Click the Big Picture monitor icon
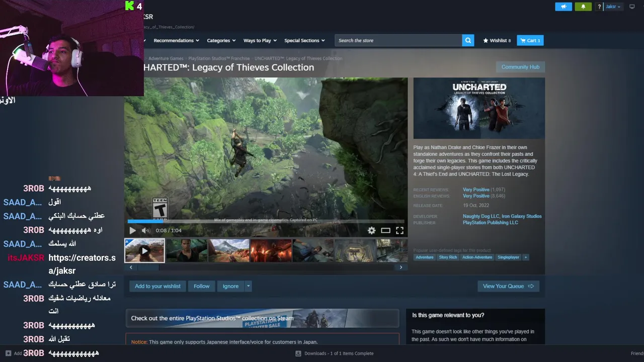The width and height of the screenshot is (644, 362). [632, 7]
